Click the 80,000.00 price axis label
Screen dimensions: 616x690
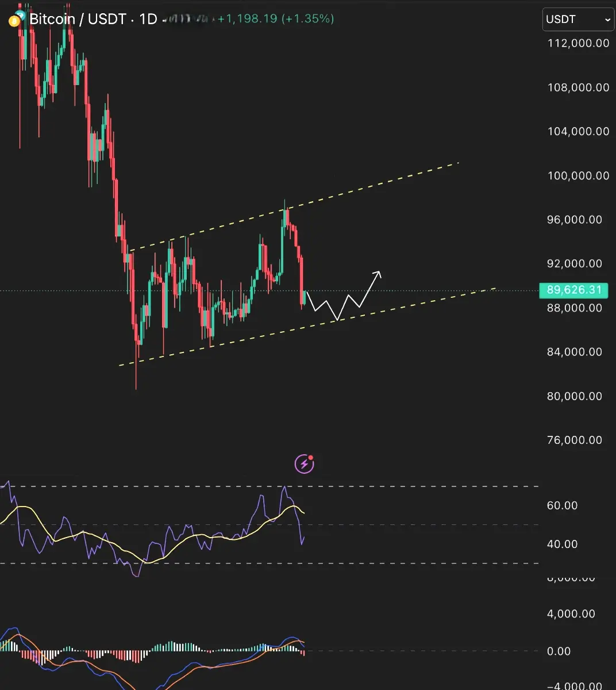coord(575,396)
